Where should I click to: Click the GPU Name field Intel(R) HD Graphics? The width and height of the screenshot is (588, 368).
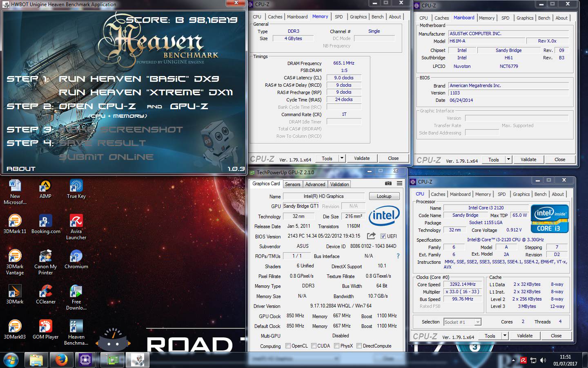coord(323,196)
